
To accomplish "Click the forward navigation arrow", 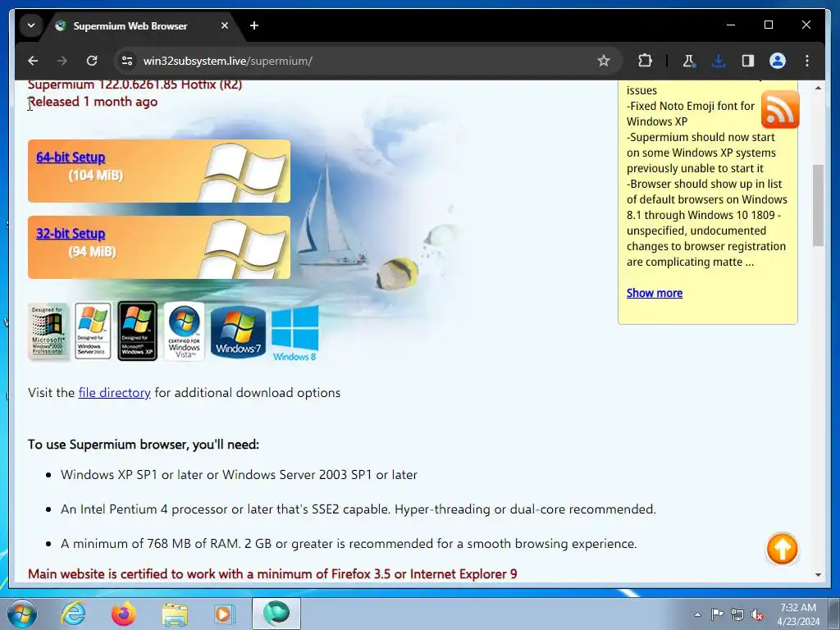I will (x=62, y=61).
